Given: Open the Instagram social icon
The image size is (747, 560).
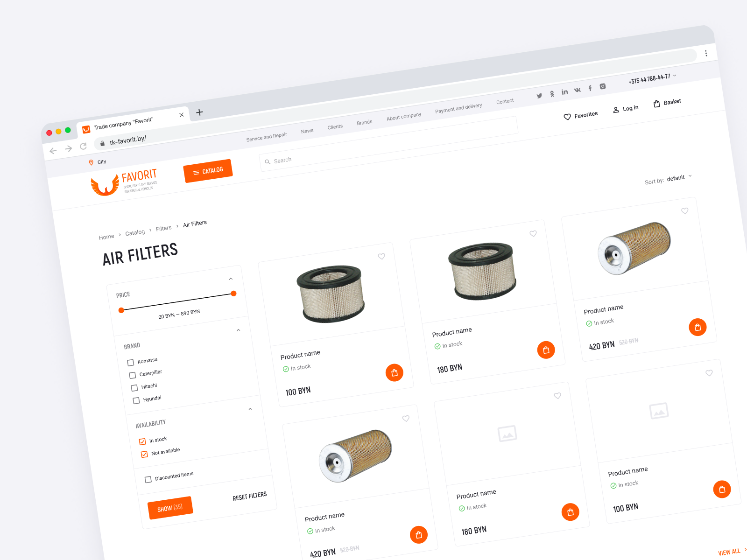Looking at the screenshot, I should point(603,86).
